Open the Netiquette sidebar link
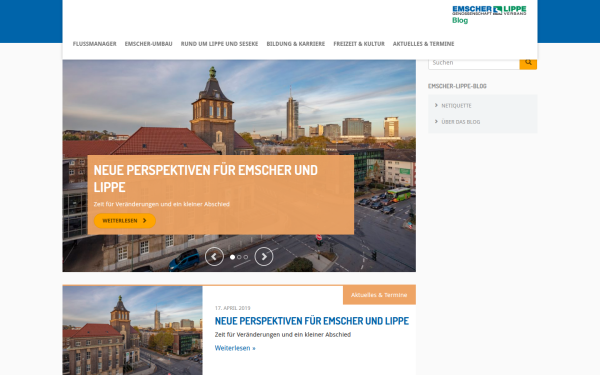The width and height of the screenshot is (600, 375). click(x=456, y=106)
